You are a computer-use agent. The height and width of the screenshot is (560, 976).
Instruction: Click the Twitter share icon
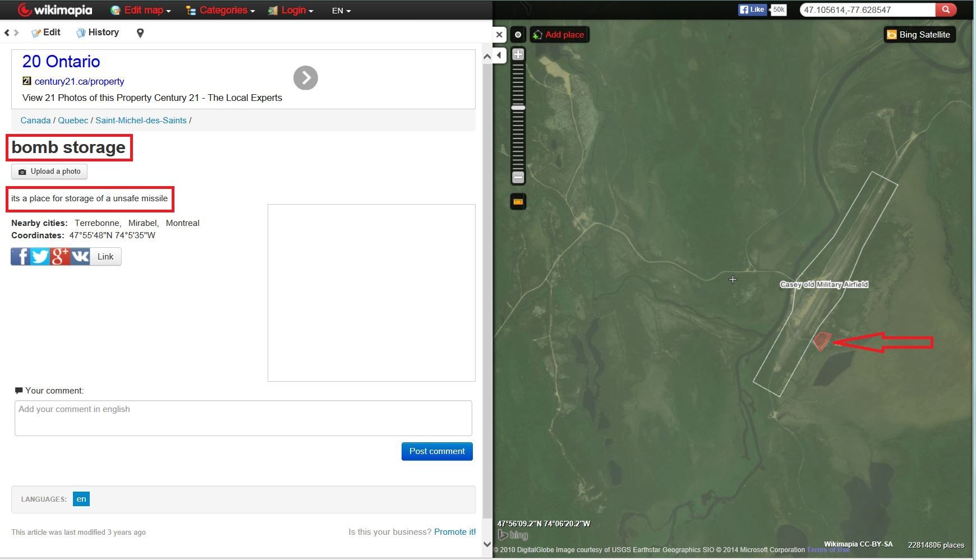point(40,257)
